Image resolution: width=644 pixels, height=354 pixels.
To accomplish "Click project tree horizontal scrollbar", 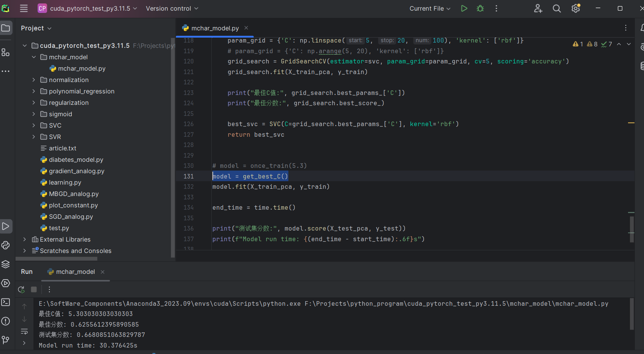I will click(56, 259).
